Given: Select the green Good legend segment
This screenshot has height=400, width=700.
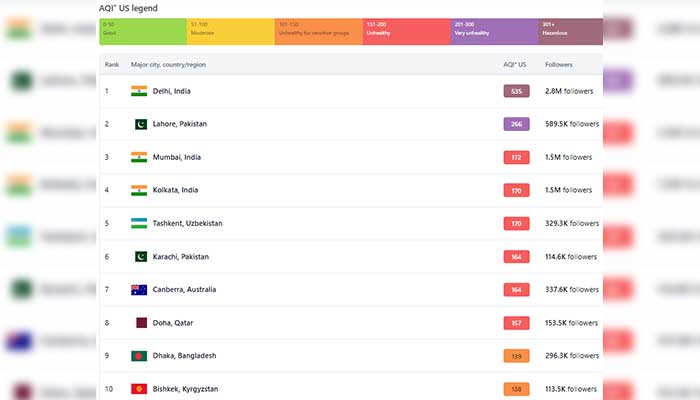Looking at the screenshot, I should click(143, 31).
